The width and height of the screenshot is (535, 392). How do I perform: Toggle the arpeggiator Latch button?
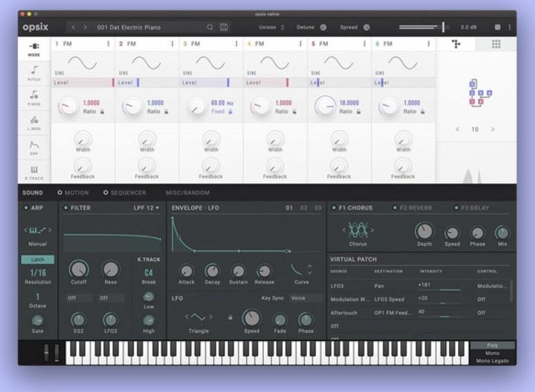click(37, 260)
